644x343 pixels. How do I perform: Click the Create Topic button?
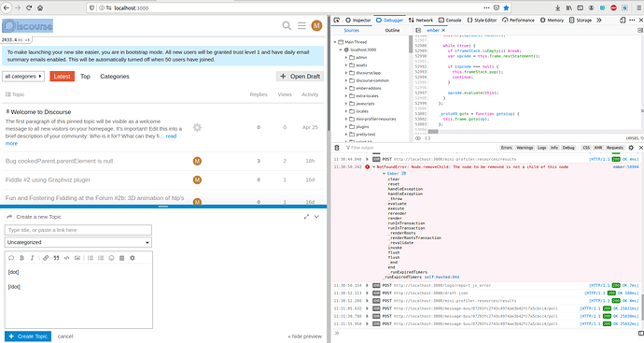pos(28,336)
